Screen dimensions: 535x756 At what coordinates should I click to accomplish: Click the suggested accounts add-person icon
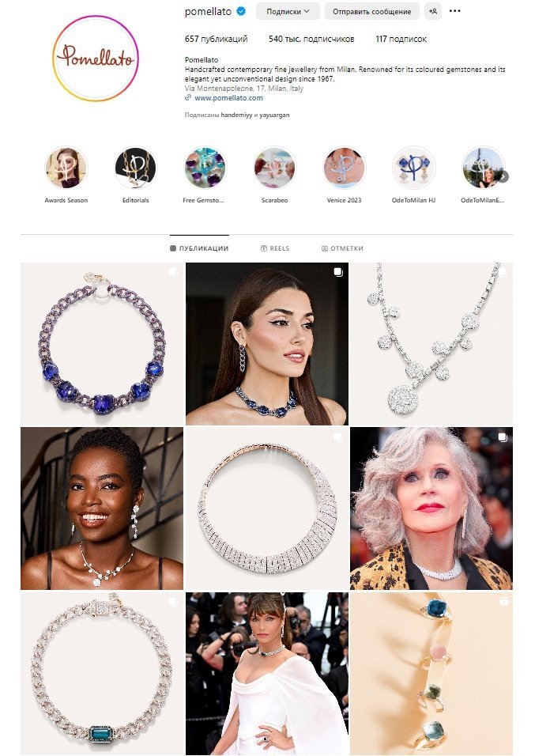click(x=433, y=11)
